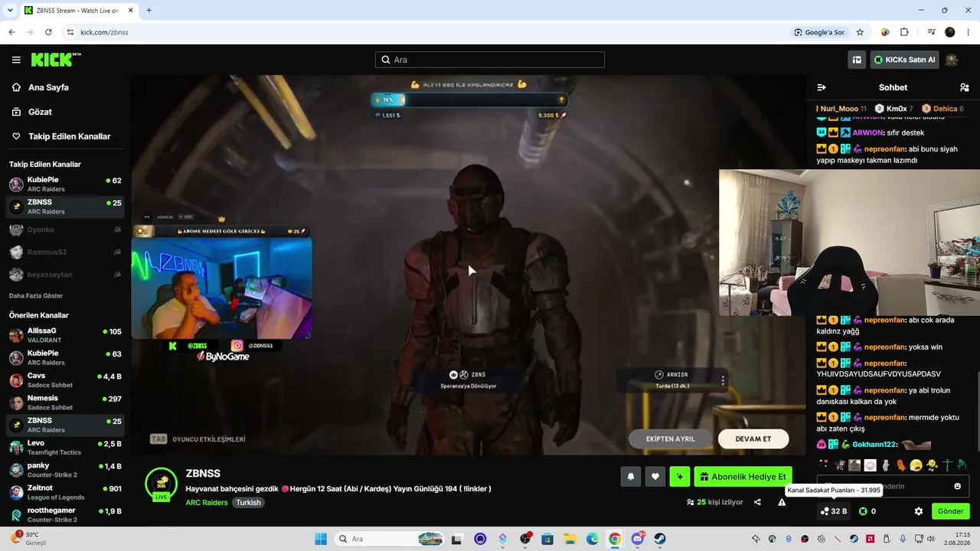Select the ZBNSS Stream browser tab

point(79,11)
